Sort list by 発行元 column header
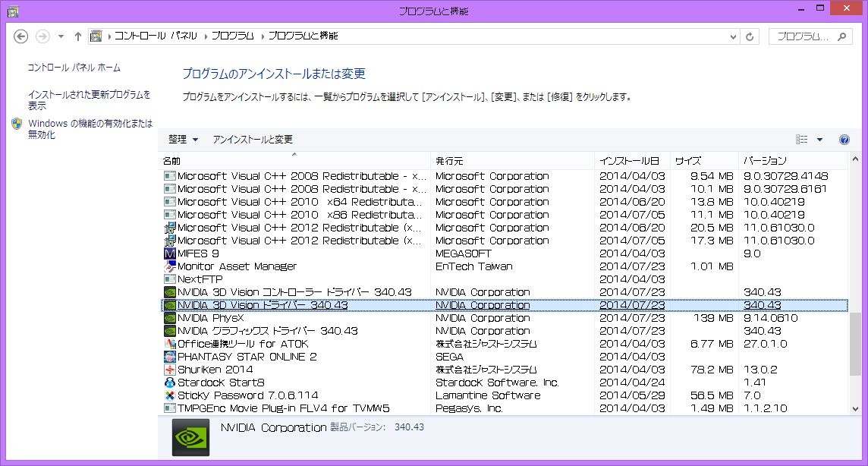The width and height of the screenshot is (868, 466). (x=512, y=161)
